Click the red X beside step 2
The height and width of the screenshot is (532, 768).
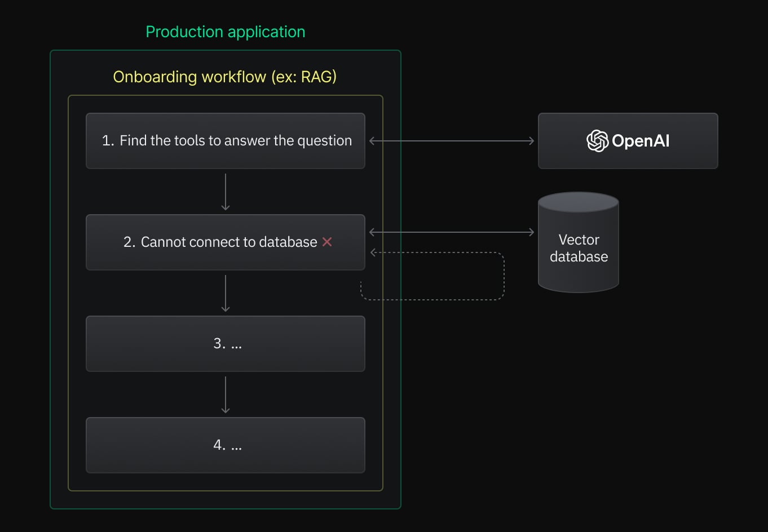[x=327, y=242]
